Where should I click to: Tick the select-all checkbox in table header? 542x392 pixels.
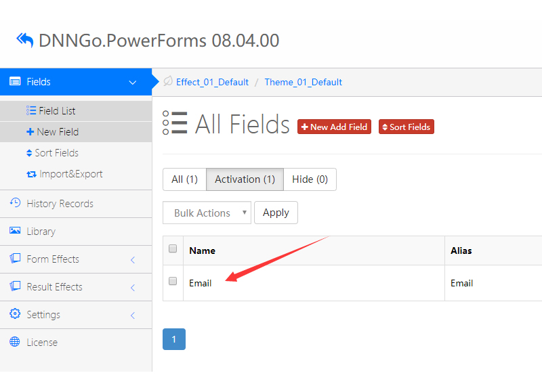(173, 248)
